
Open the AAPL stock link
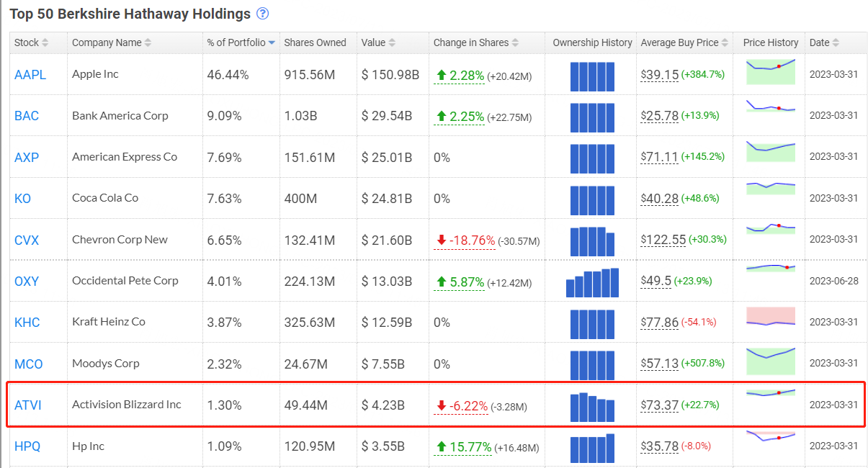[30, 75]
